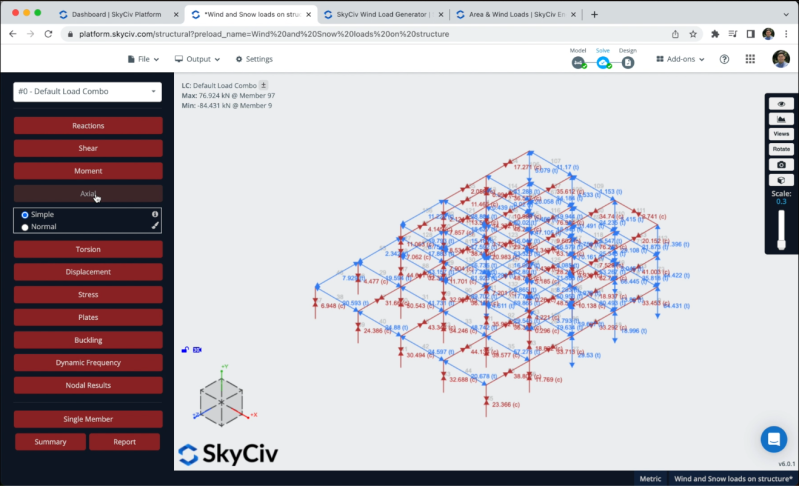Switch to Area & Wind Loads tab
Image resolution: width=799 pixels, height=486 pixels.
(x=516, y=14)
